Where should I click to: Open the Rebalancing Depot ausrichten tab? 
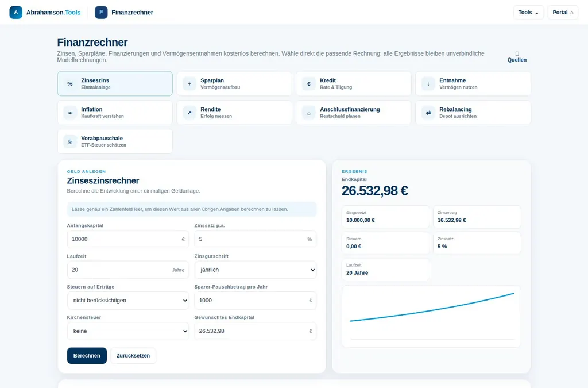pos(473,113)
